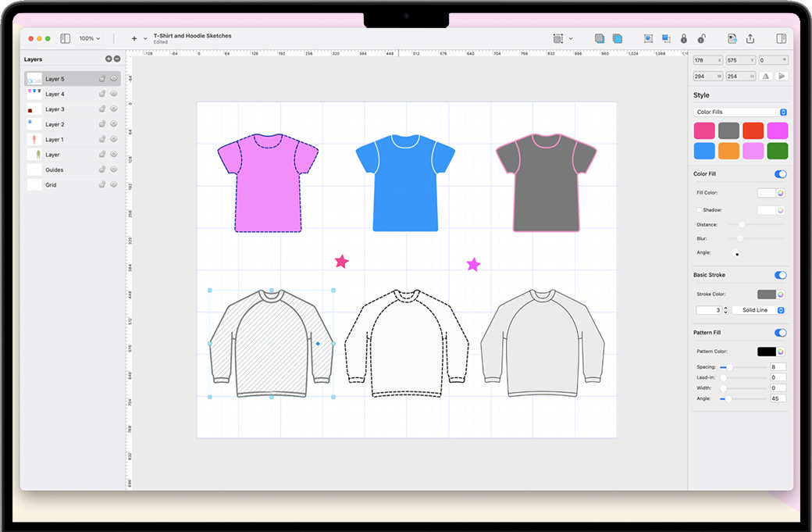Turn off the Color Fill switch
This screenshot has width=812, height=532.
(x=780, y=174)
